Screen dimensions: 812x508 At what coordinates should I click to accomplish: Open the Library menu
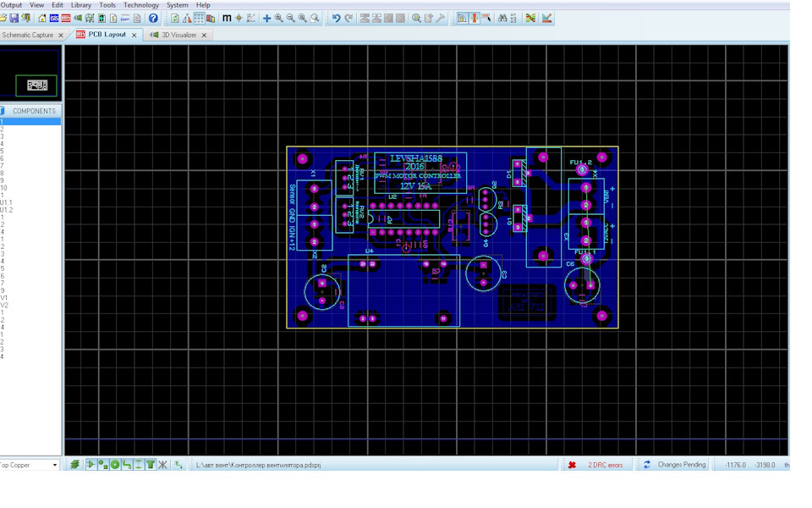[x=81, y=5]
